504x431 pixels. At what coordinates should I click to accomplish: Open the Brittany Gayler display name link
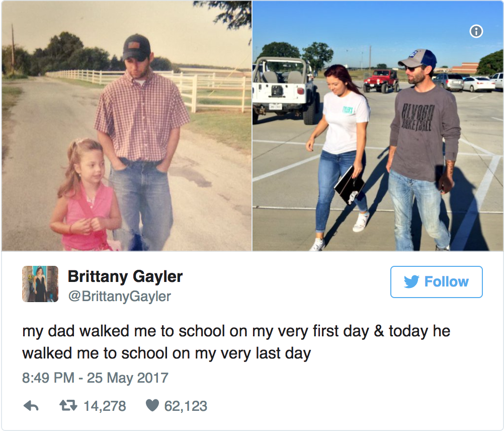click(x=125, y=276)
